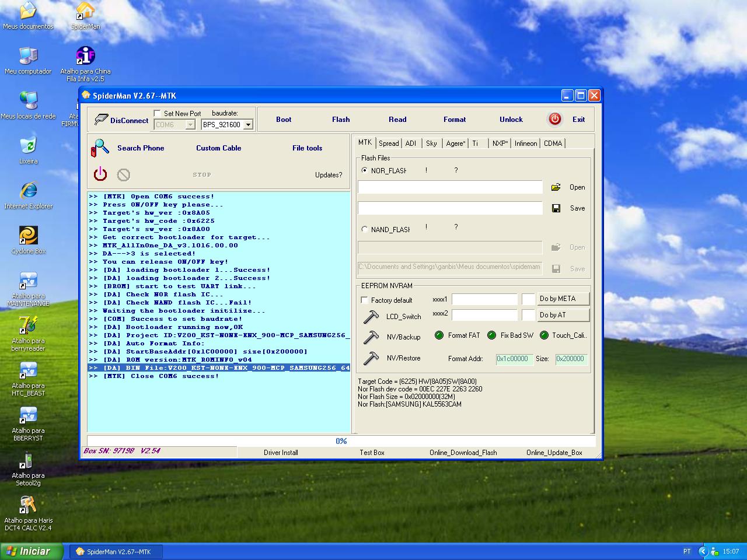This screenshot has height=560, width=747.
Task: Expand the COM6 port dropdown
Action: pos(190,124)
